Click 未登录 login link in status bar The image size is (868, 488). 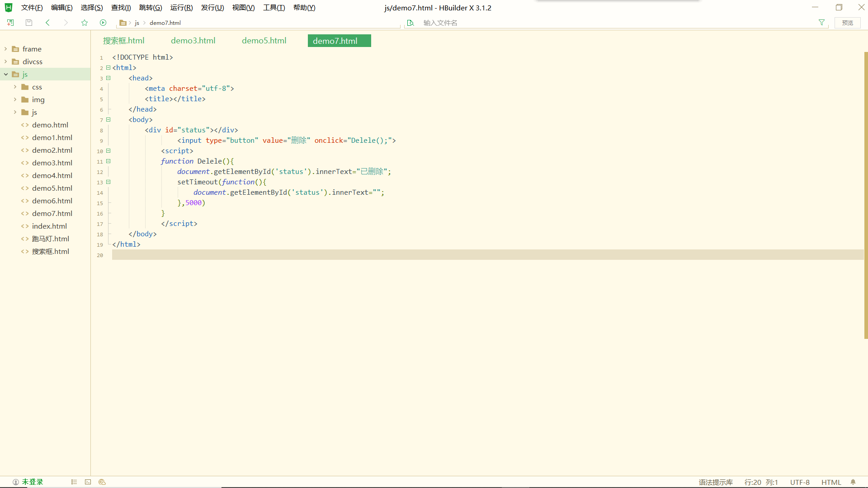coord(33,482)
